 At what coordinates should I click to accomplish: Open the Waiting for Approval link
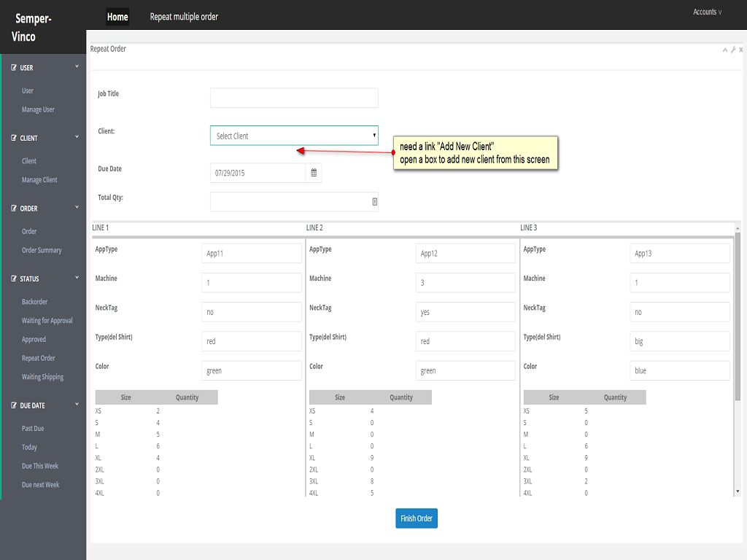[47, 321]
